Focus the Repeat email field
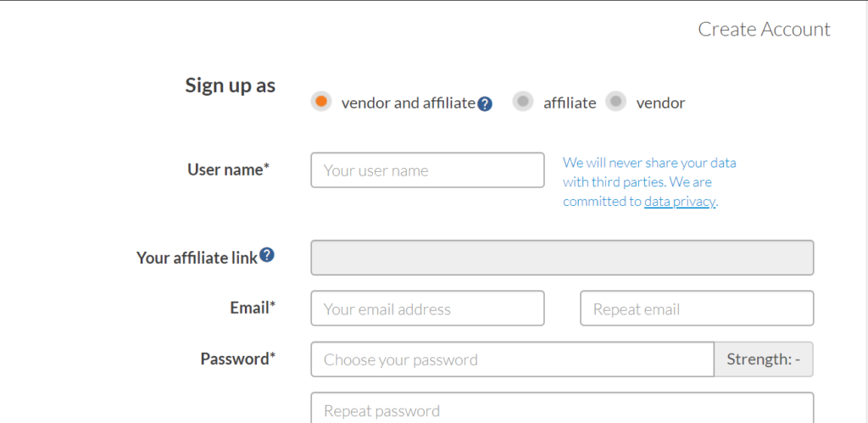Screen dimensions: 868x423 [696, 309]
